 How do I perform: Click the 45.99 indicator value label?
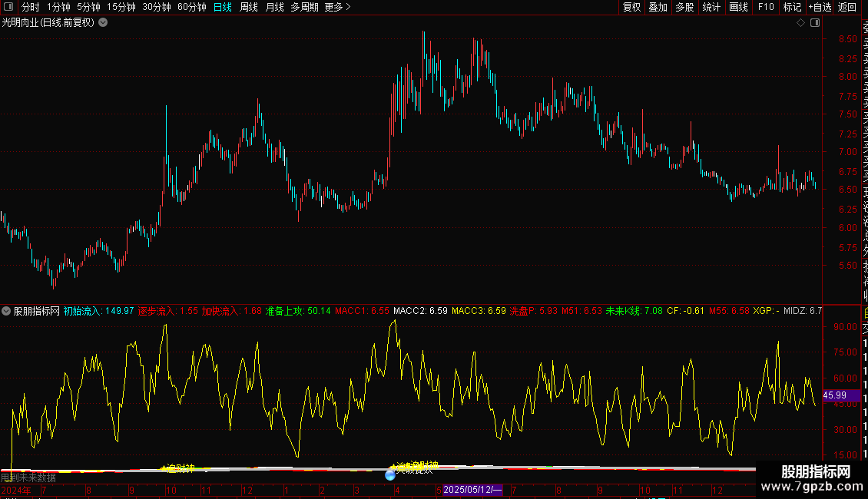(835, 395)
